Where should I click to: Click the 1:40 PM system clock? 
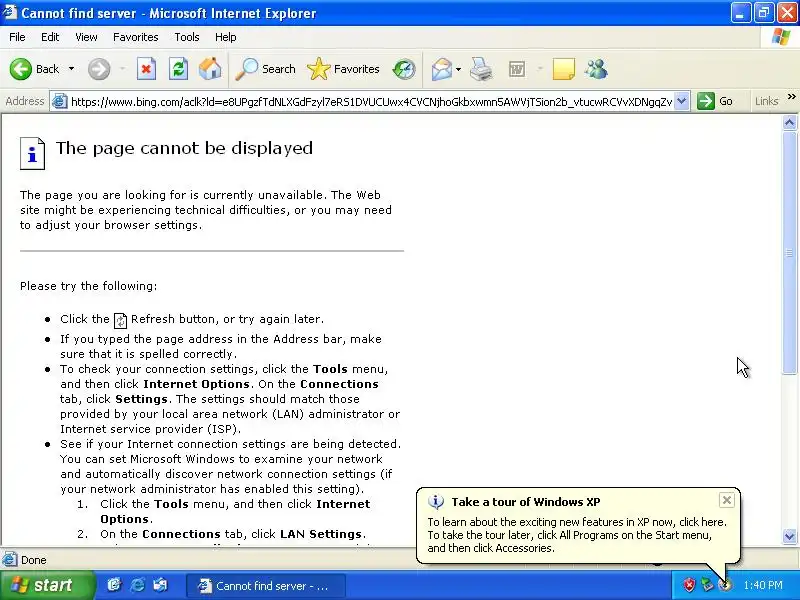pos(763,585)
